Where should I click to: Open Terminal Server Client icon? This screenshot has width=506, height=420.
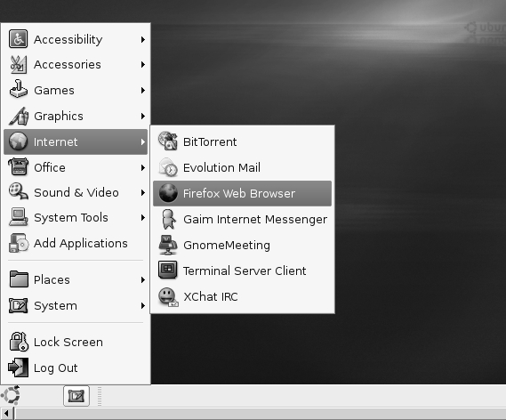click(168, 270)
